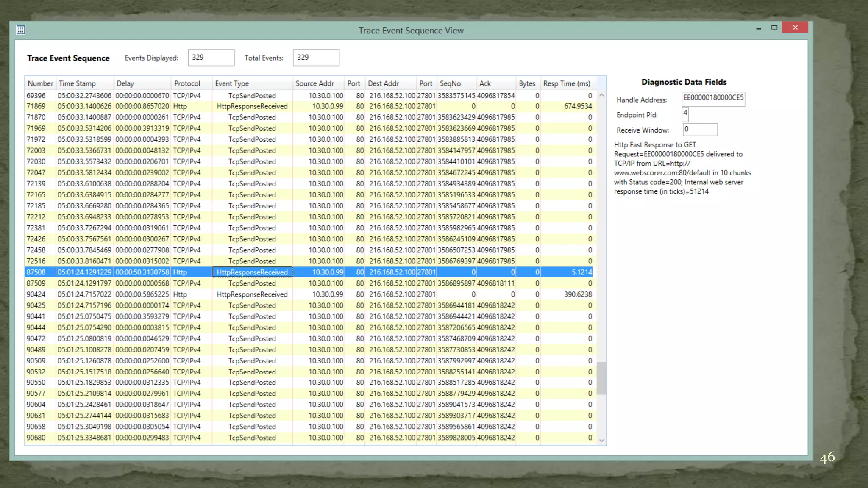The image size is (868, 488).
Task: Sort by the Delay column header
Action: click(x=125, y=83)
